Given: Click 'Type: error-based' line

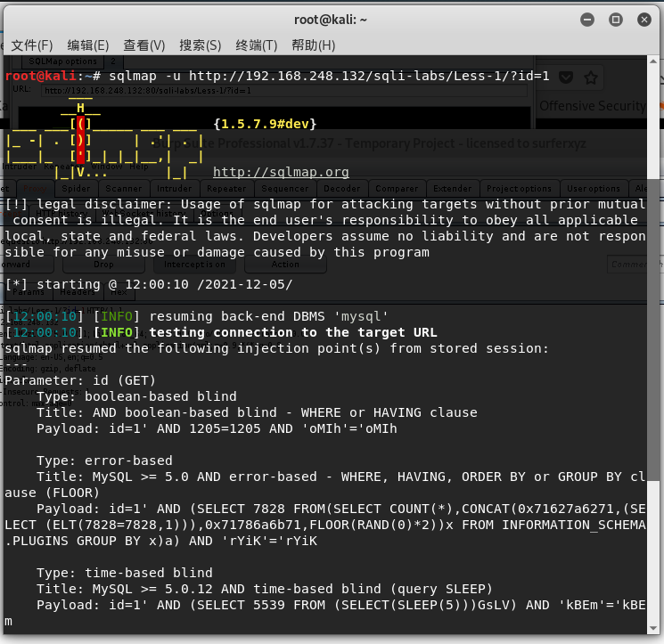Looking at the screenshot, I should pyautogui.click(x=104, y=461).
